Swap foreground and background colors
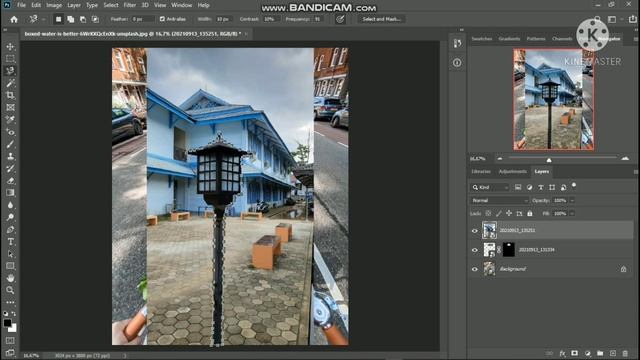 point(14,313)
